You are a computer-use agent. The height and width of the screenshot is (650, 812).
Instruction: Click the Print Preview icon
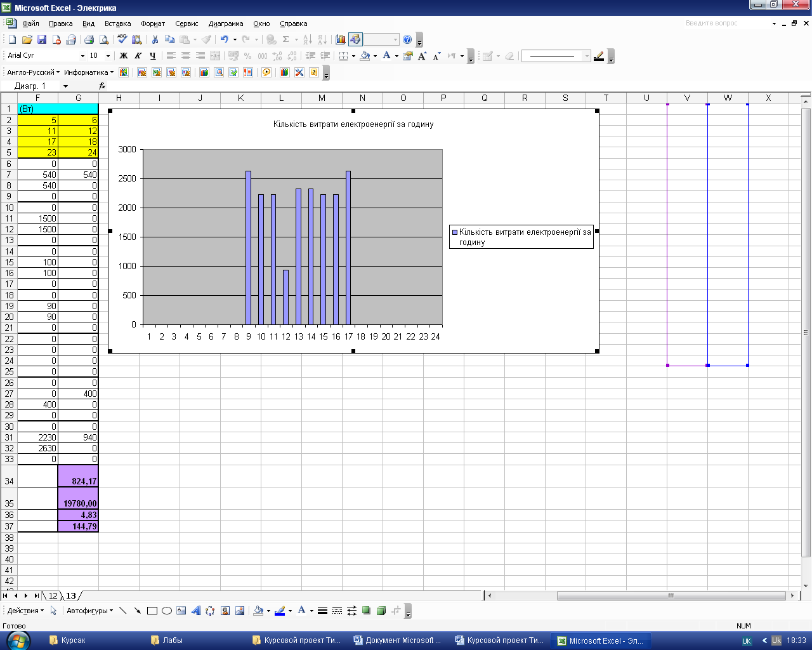[104, 39]
